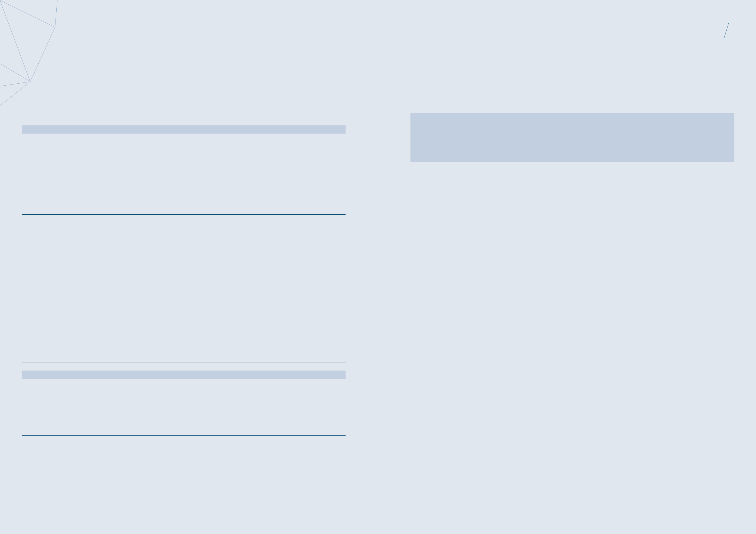Screen dimensions: 756x534
Task: Click empty header area above the large shaded box
Action: click(x=572, y=66)
